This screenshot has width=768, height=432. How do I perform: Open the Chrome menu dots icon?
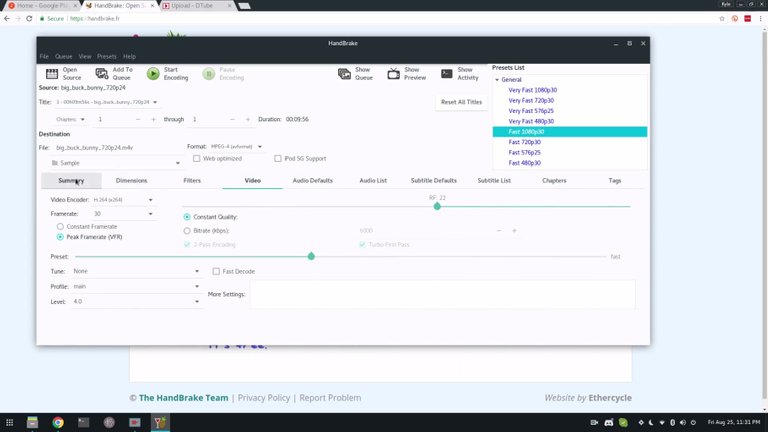point(760,19)
